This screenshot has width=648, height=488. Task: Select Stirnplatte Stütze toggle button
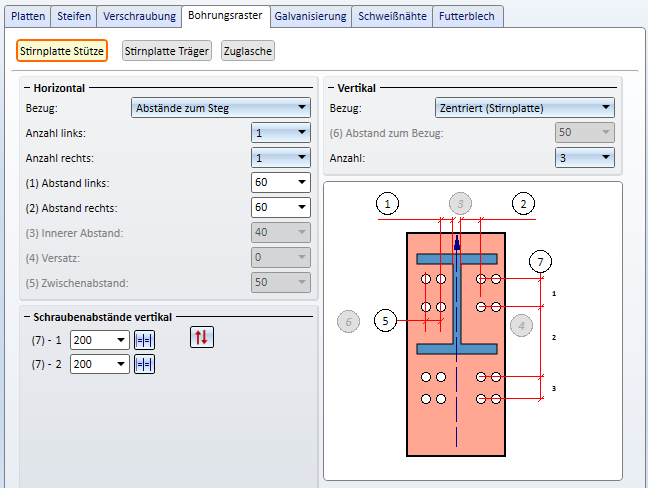pos(62,51)
